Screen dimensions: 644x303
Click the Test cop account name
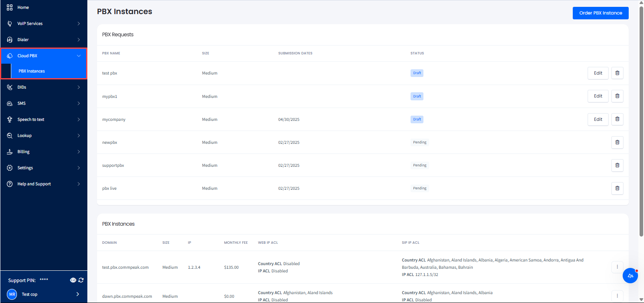(x=29, y=294)
